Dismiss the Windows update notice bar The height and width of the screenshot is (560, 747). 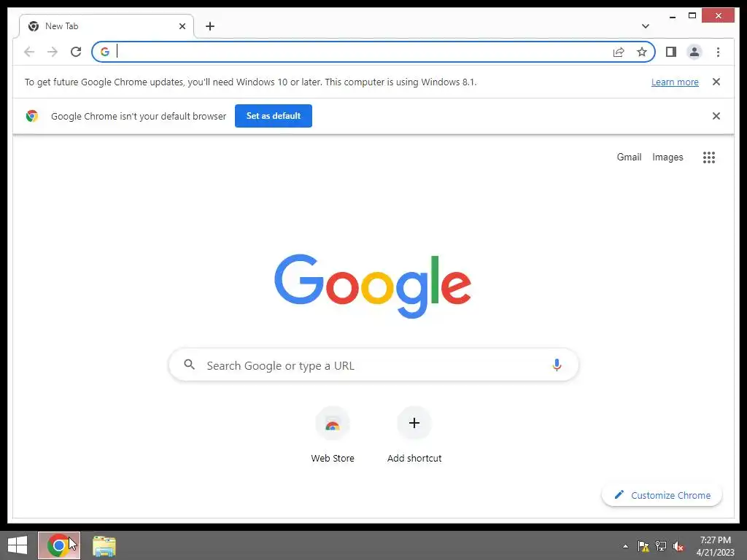(x=716, y=82)
